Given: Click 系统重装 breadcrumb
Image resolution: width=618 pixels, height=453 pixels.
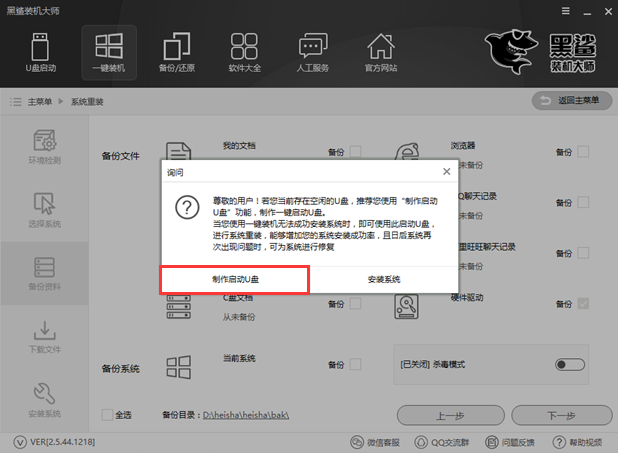Looking at the screenshot, I should pyautogui.click(x=87, y=102).
